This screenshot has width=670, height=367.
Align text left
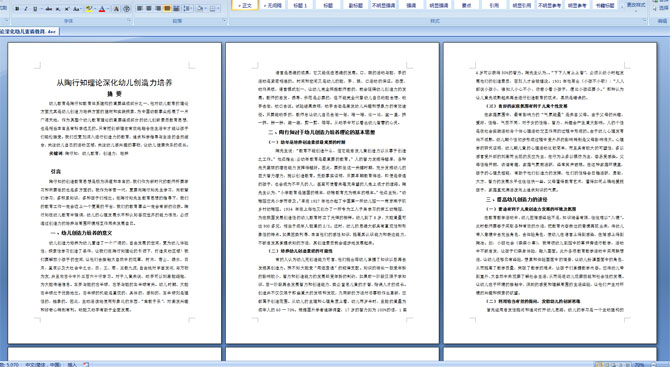pos(139,9)
